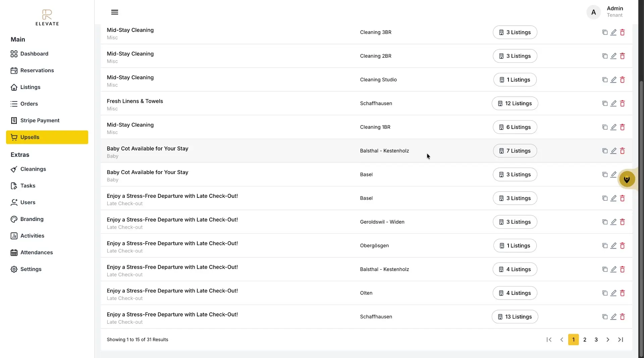Duplicate the Late Check-Out Schaffhausen upsell
644x358 pixels.
click(604, 317)
